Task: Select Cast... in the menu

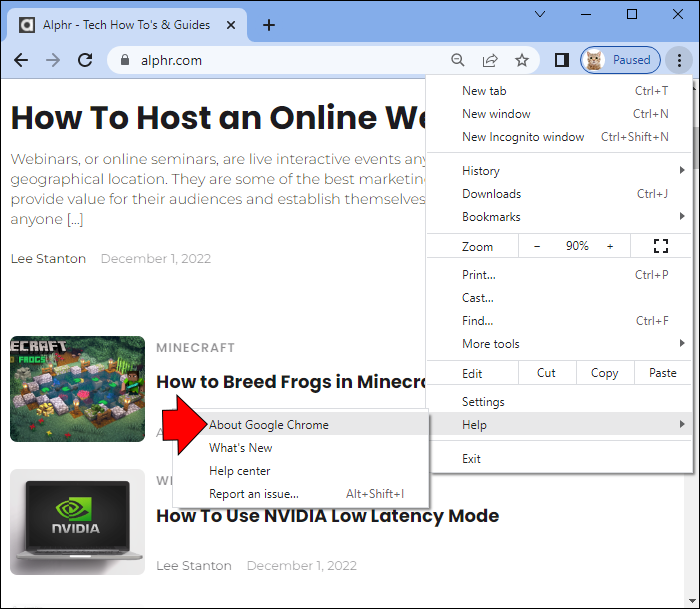Action: point(559,298)
